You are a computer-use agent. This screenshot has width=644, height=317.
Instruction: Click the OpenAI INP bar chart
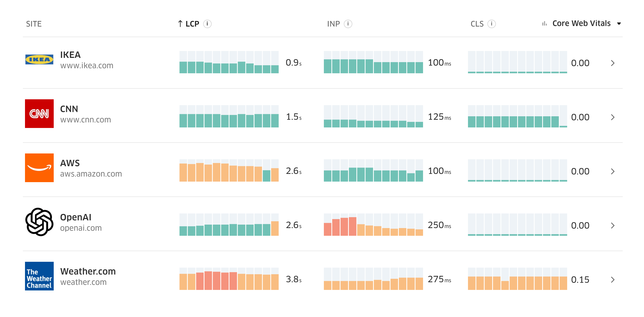click(x=373, y=225)
